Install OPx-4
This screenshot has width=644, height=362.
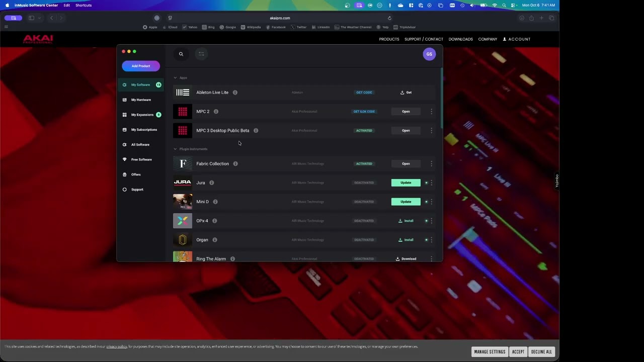(x=406, y=221)
